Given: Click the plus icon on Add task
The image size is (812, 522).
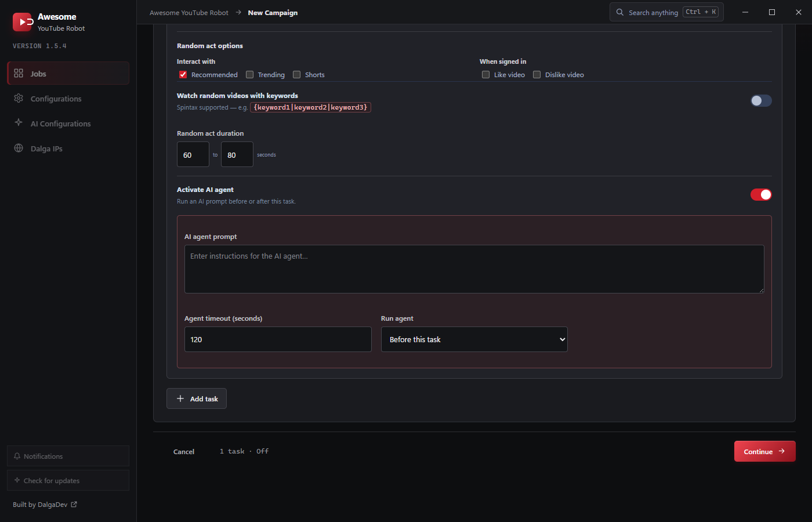Looking at the screenshot, I should (x=180, y=398).
